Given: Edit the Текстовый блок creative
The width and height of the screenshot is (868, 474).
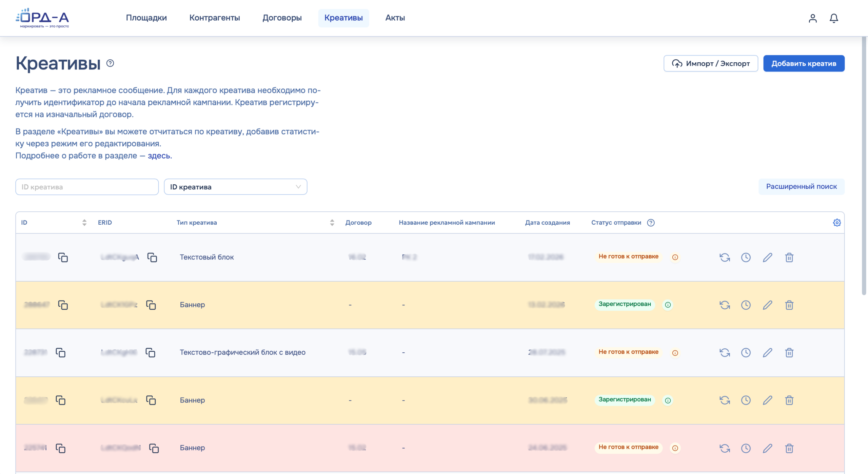Looking at the screenshot, I should click(767, 257).
